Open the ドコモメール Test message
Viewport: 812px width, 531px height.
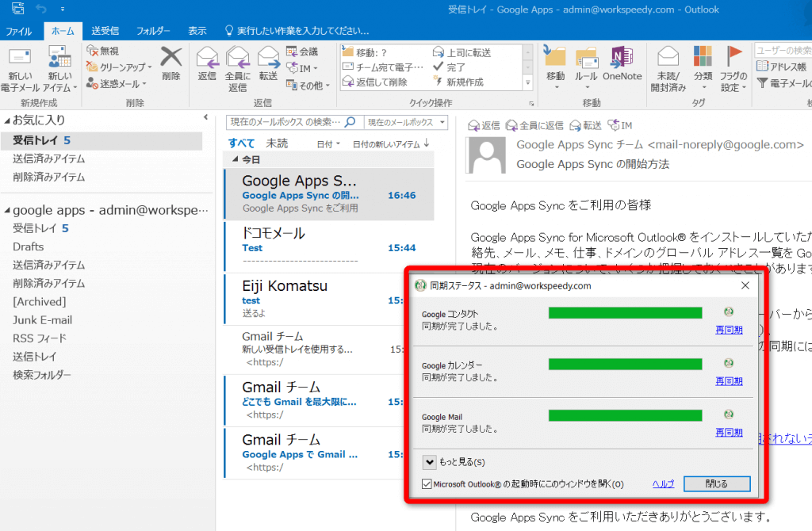tap(329, 246)
